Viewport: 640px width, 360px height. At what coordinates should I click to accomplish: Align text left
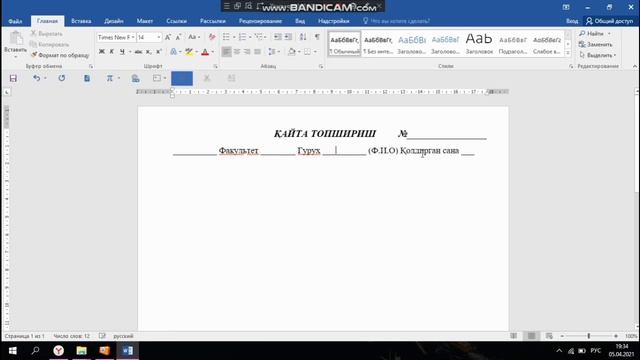click(227, 51)
